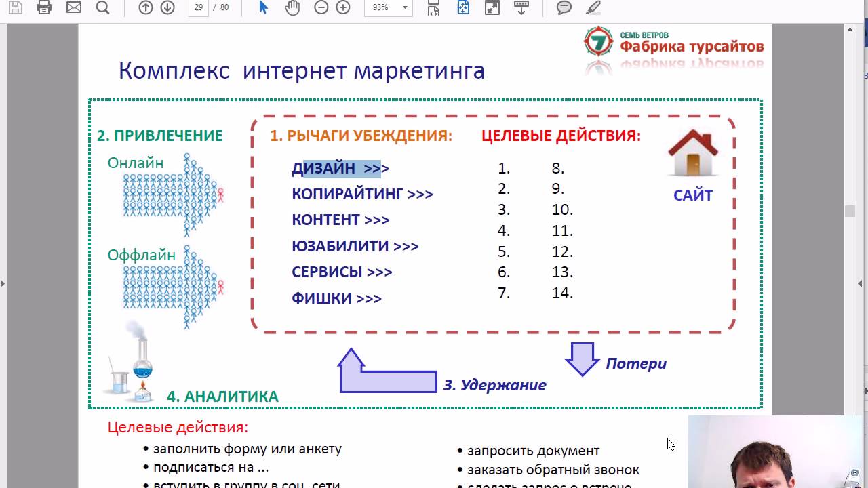
Task: Click the Оффлайн crowd arrow graphic
Action: click(173, 287)
